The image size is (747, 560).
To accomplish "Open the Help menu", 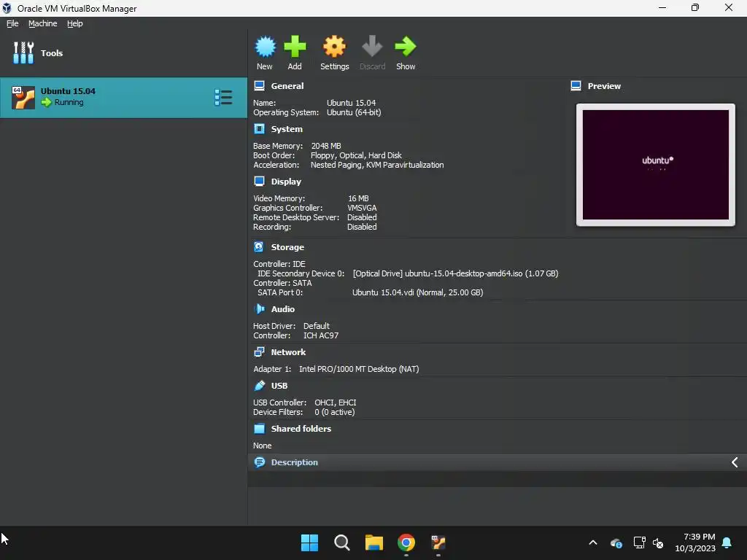I will click(75, 23).
